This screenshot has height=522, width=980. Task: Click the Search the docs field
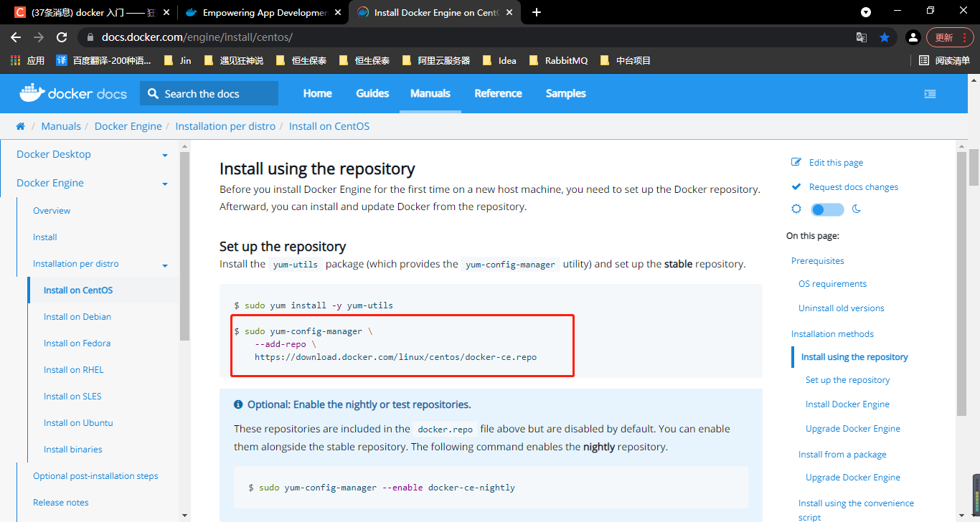pos(209,93)
